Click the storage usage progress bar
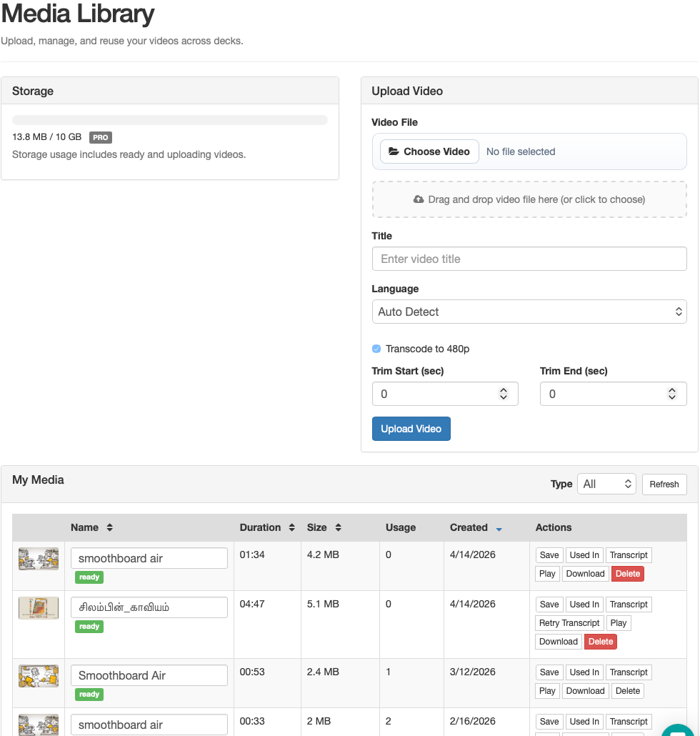The image size is (700, 736). point(170,120)
